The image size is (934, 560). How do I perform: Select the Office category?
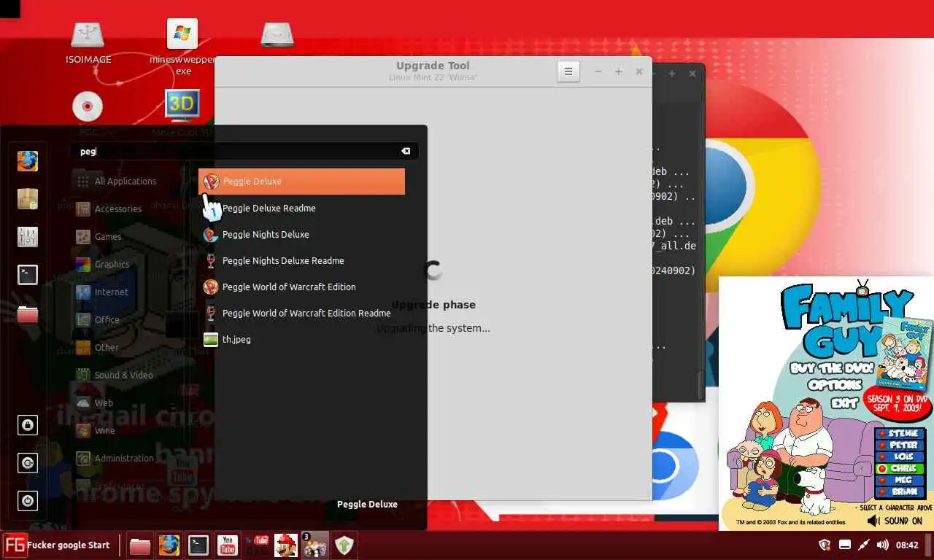[x=126, y=319]
